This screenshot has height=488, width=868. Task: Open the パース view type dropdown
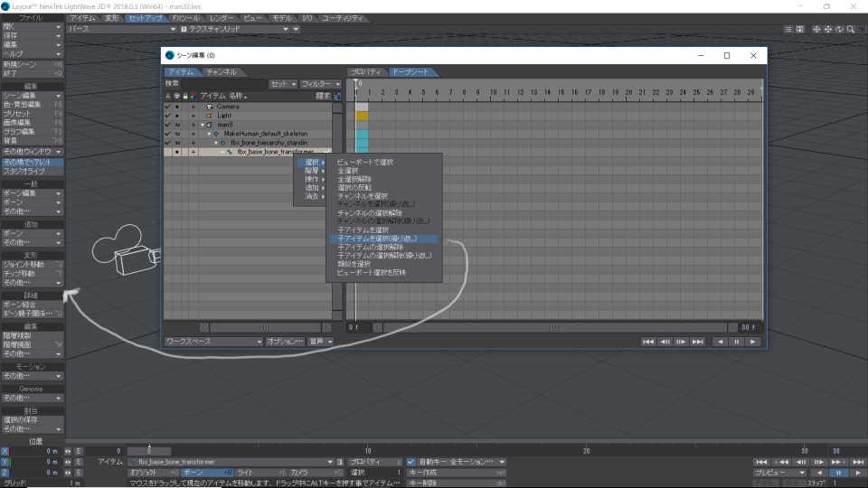pyautogui.click(x=122, y=29)
